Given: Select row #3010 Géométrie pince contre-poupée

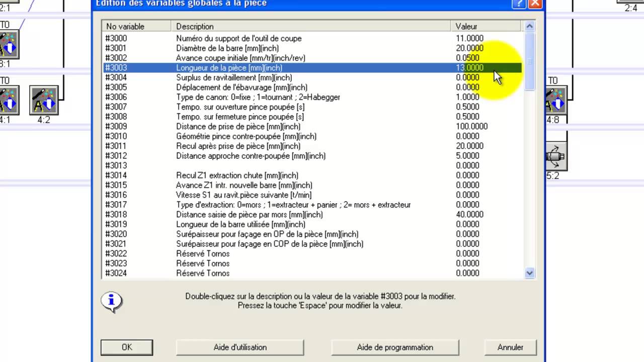Looking at the screenshot, I should [x=312, y=136].
